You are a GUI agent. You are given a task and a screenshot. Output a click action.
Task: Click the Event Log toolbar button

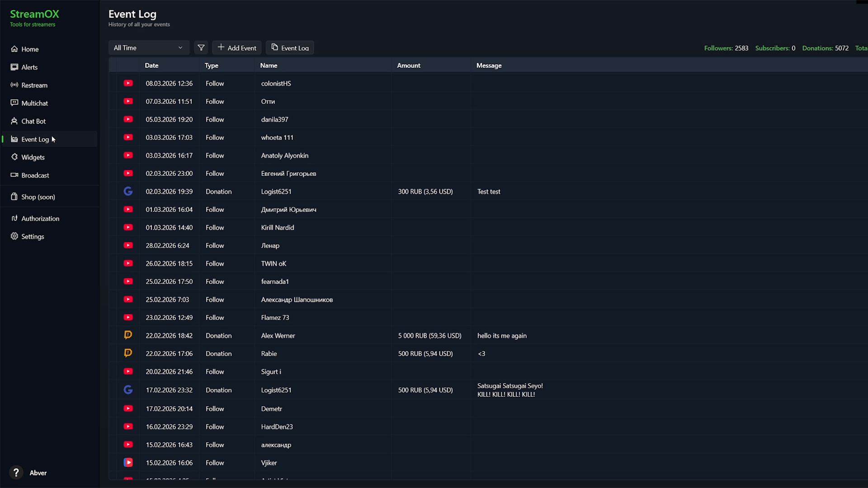(290, 48)
